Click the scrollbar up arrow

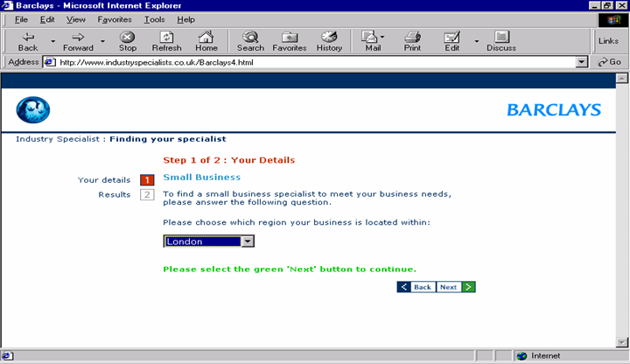(x=622, y=79)
